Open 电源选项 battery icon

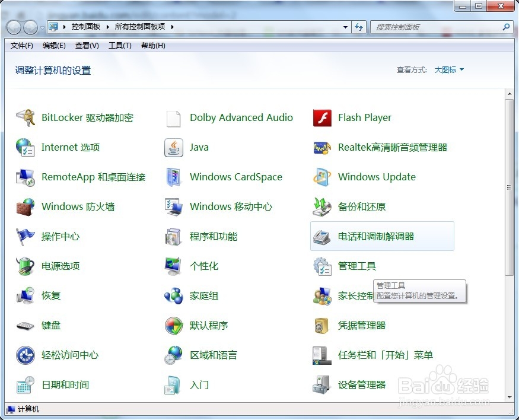click(x=26, y=266)
